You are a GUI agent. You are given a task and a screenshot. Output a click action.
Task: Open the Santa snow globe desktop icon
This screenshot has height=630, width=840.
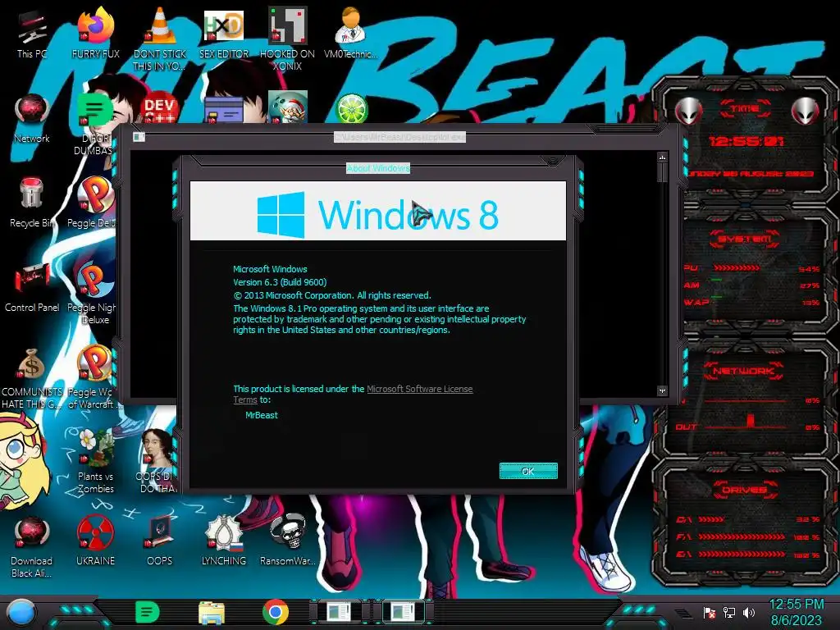288,107
